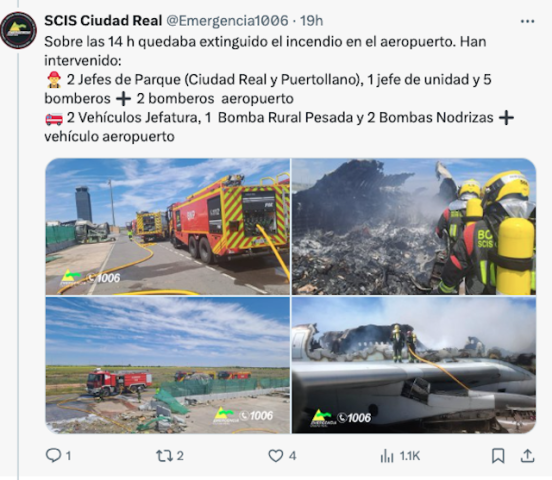Open the @Emergencia1006 handle link
552x480 pixels.
(x=227, y=21)
